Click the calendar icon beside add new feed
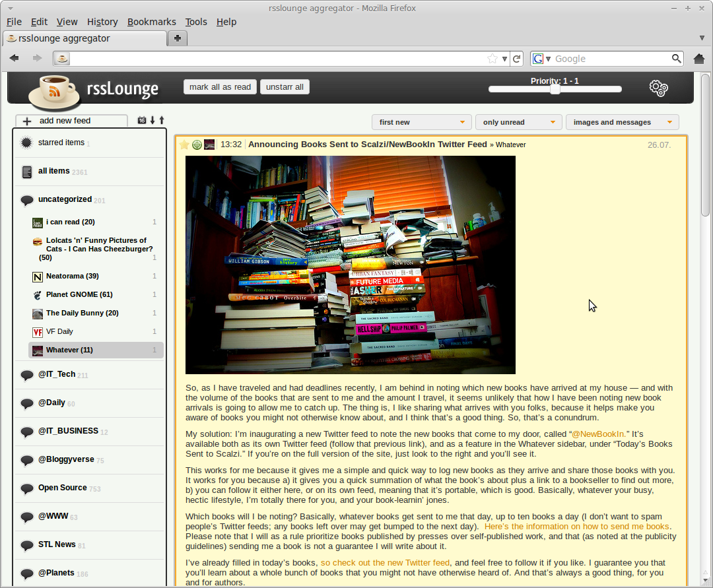 (x=142, y=120)
